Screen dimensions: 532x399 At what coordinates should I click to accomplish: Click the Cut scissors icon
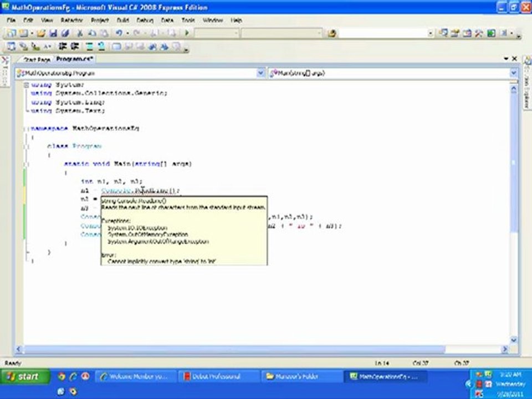[80, 33]
